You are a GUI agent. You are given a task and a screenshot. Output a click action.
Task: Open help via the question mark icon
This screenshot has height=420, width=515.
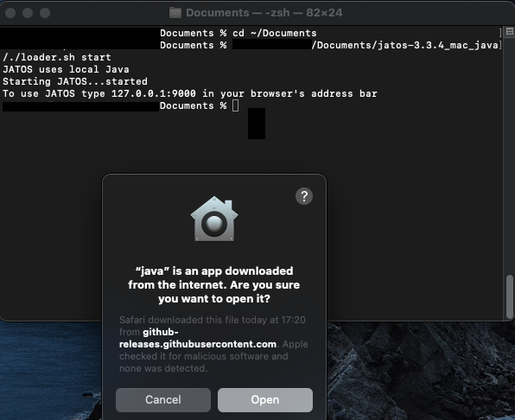tap(304, 196)
